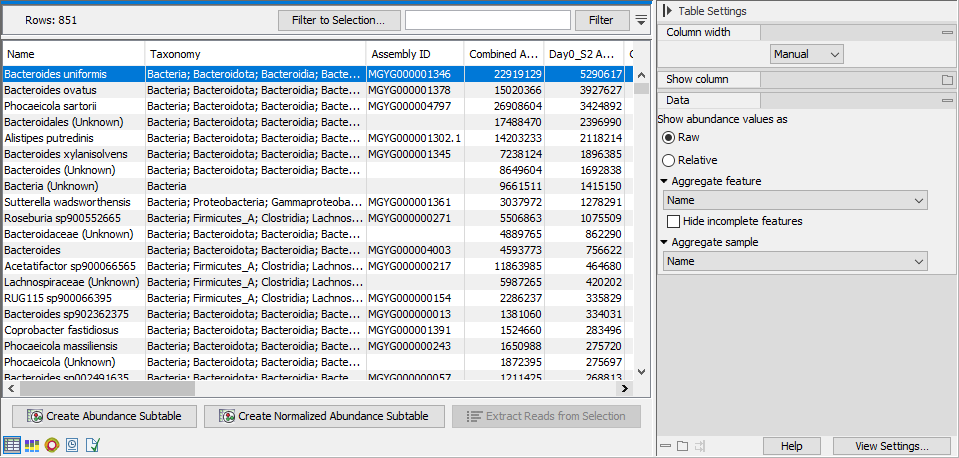Expand the Show column section
This screenshot has height=458, width=959.
click(946, 79)
